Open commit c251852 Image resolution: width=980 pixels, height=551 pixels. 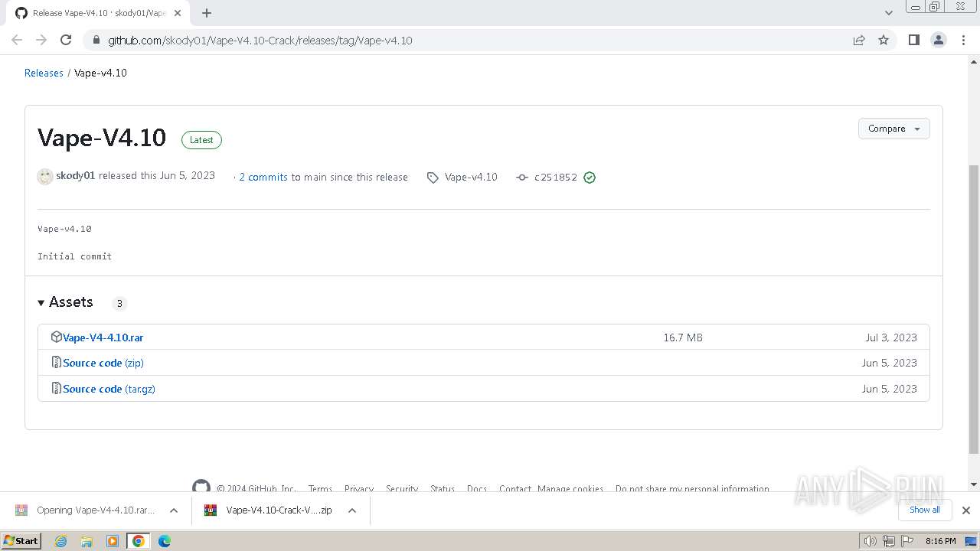[556, 177]
